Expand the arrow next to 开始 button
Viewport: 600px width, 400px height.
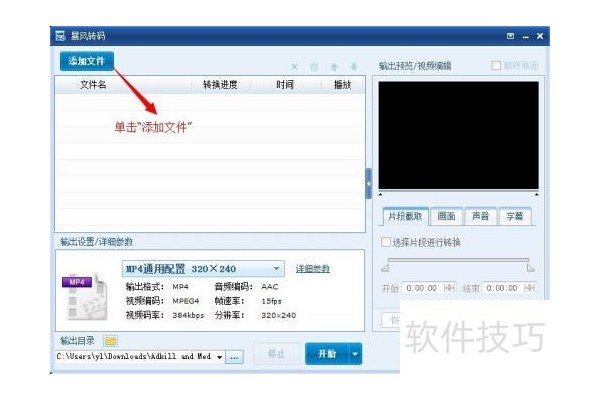[x=355, y=354]
